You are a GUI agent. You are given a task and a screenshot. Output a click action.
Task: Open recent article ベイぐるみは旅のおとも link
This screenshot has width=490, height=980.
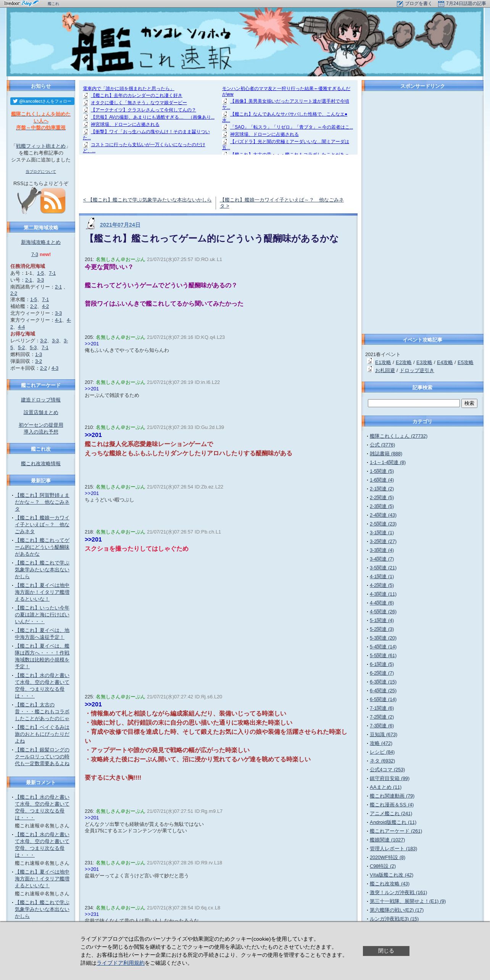pos(42,734)
